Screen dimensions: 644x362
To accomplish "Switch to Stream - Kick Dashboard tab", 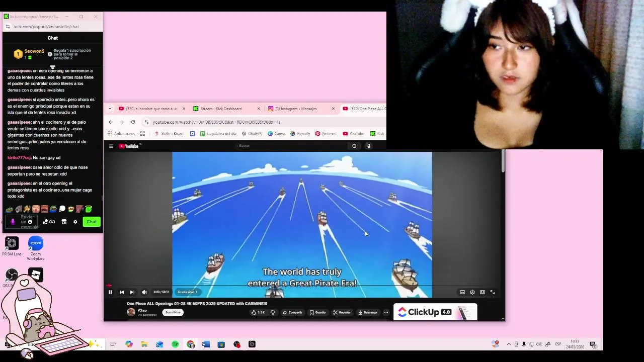I will coord(227,109).
